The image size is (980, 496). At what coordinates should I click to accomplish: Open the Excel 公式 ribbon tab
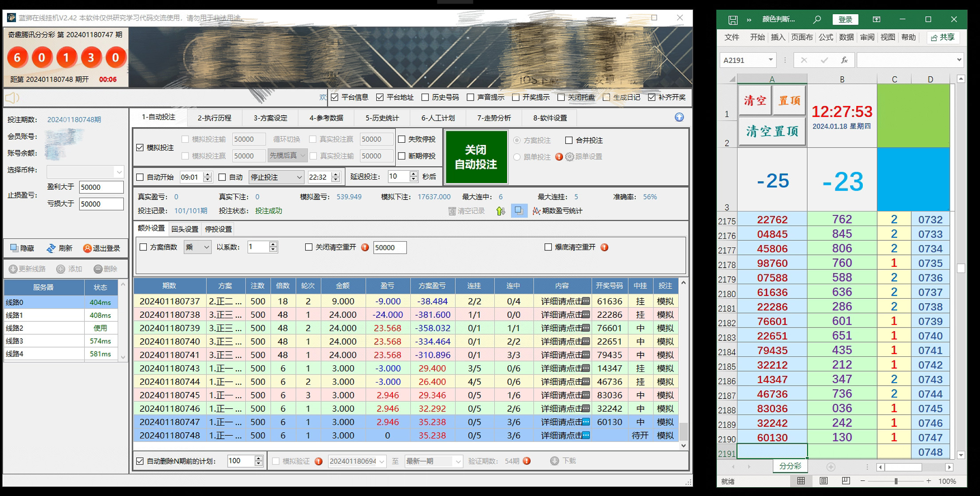click(826, 37)
